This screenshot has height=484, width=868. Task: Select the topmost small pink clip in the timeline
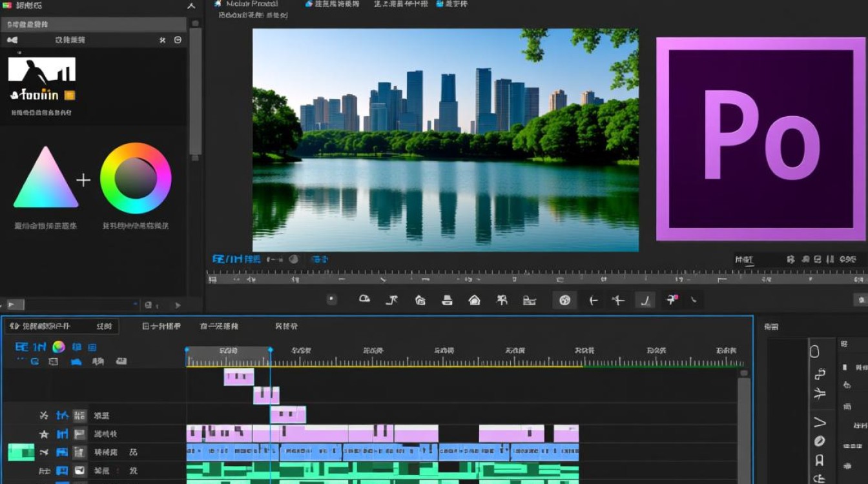click(x=239, y=377)
